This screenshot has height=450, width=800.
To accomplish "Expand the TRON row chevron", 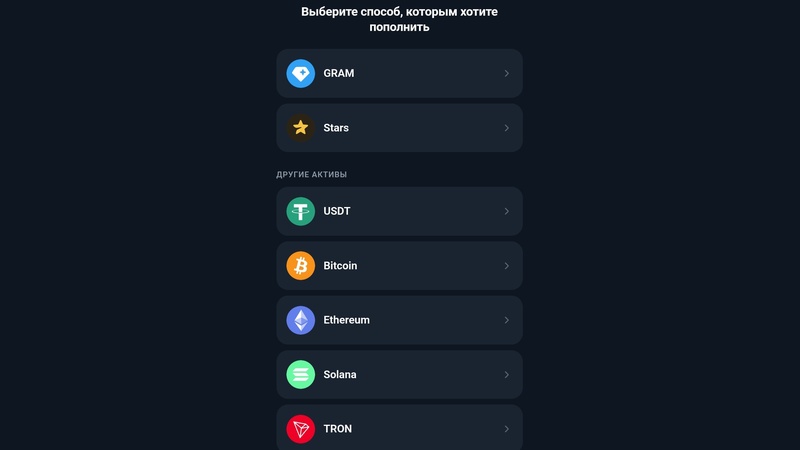I will click(507, 429).
